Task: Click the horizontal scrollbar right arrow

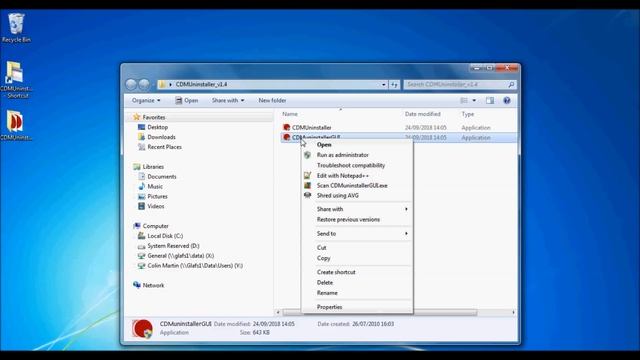Action: click(513, 312)
